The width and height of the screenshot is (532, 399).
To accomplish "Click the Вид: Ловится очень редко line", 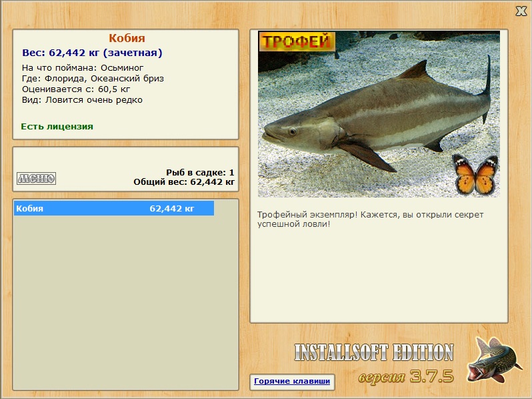I will pyautogui.click(x=82, y=100).
